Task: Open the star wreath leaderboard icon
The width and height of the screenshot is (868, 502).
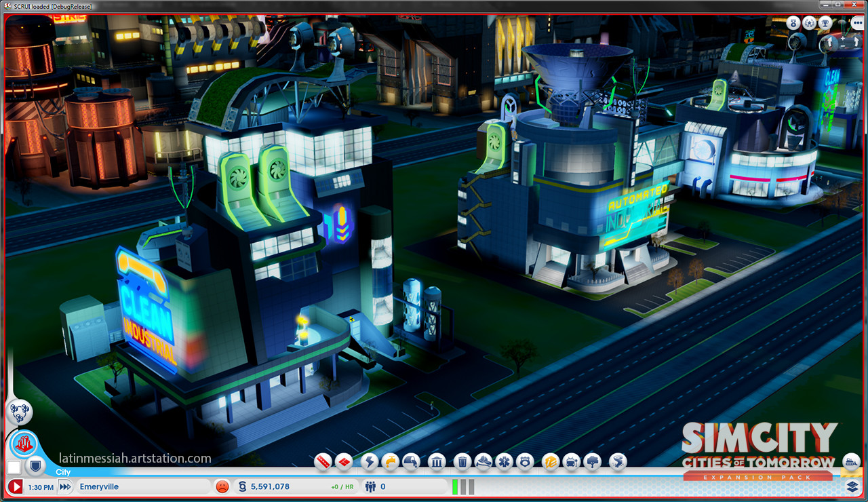Action: 809,23
